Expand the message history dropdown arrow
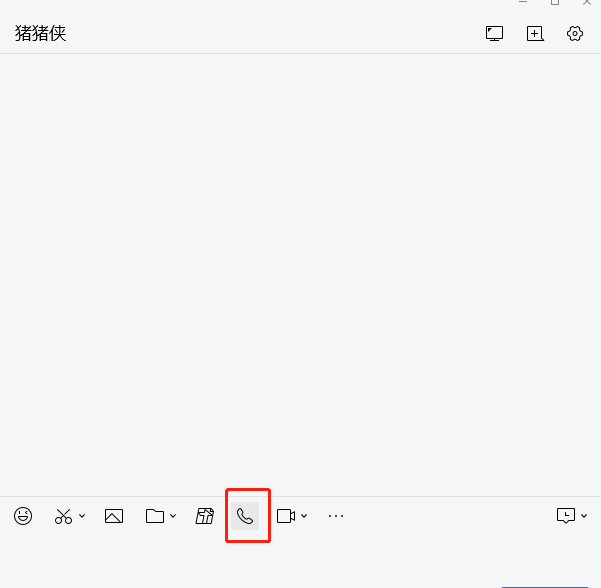The image size is (601, 588). pyautogui.click(x=584, y=516)
